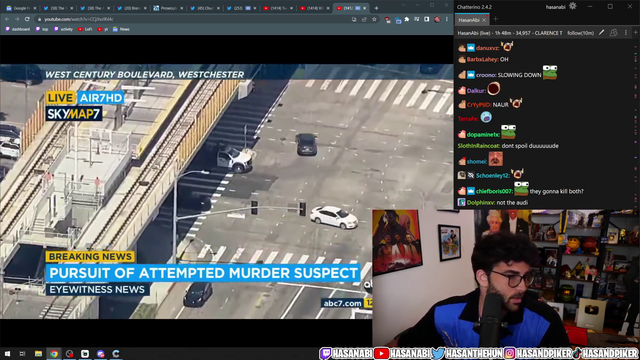
Task: Open Chrome three-dots menu
Action: (x=447, y=19)
